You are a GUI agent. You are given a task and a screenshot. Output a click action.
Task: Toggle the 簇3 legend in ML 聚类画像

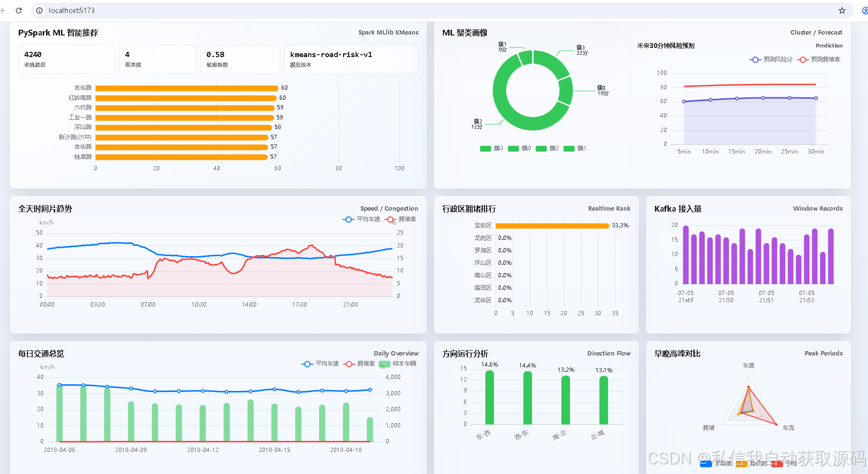point(492,148)
